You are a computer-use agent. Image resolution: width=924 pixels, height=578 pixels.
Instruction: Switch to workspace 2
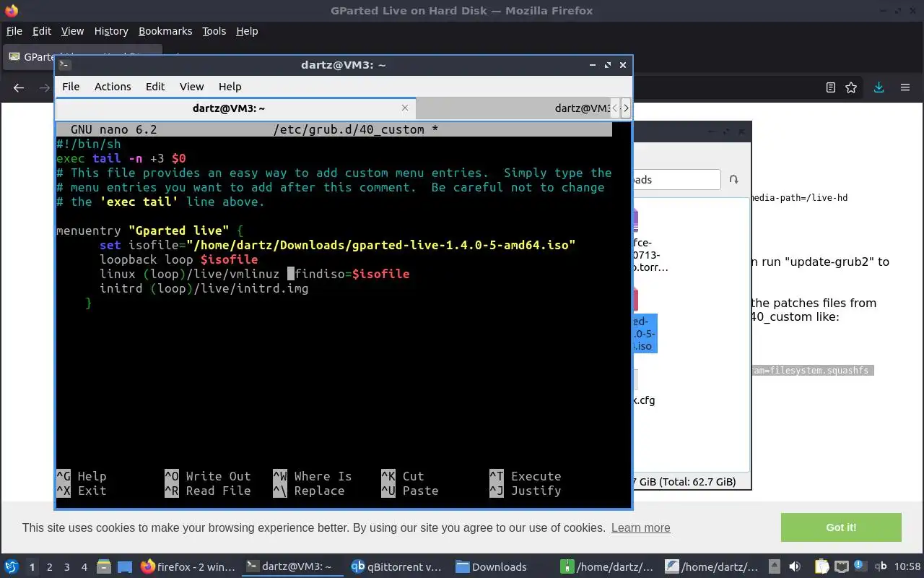[x=50, y=567]
